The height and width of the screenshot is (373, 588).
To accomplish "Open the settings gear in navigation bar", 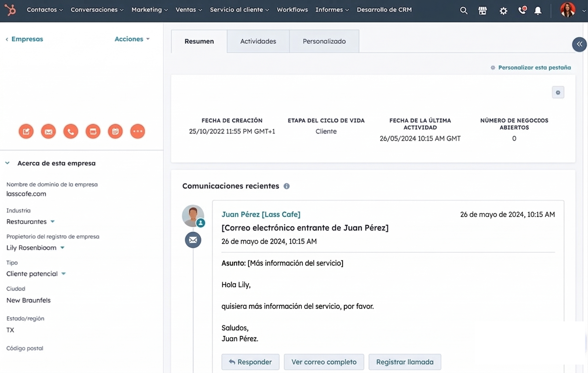I will click(x=503, y=11).
